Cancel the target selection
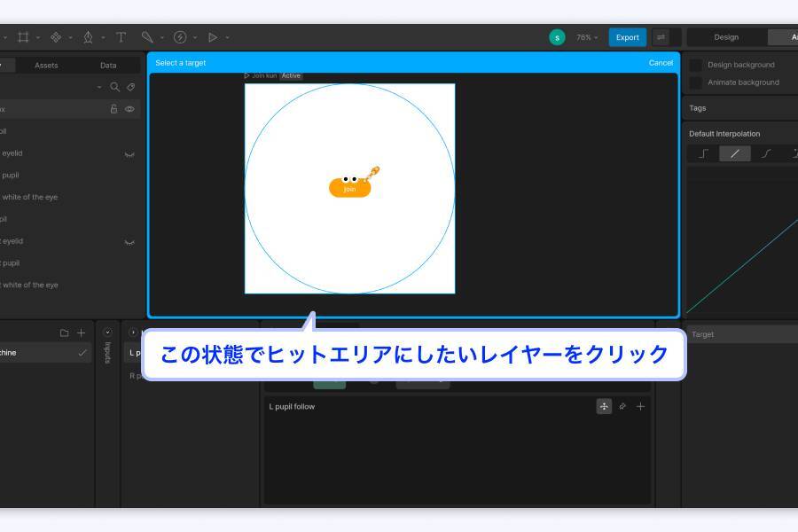The image size is (798, 532). click(x=661, y=63)
